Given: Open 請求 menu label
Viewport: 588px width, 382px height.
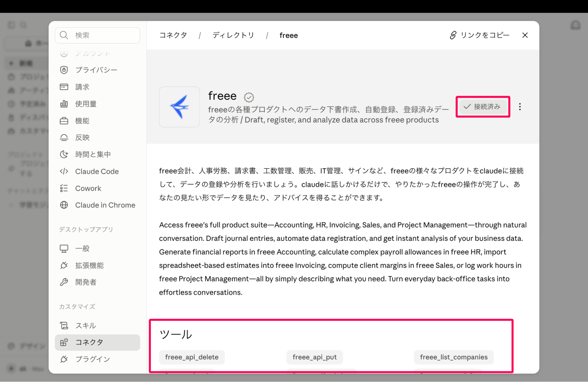Looking at the screenshot, I should (82, 87).
